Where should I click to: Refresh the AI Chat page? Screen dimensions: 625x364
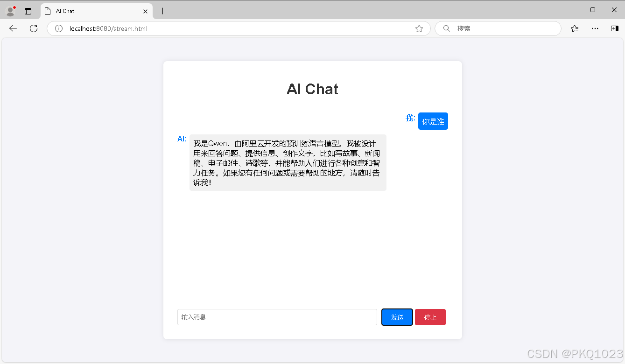coord(33,28)
